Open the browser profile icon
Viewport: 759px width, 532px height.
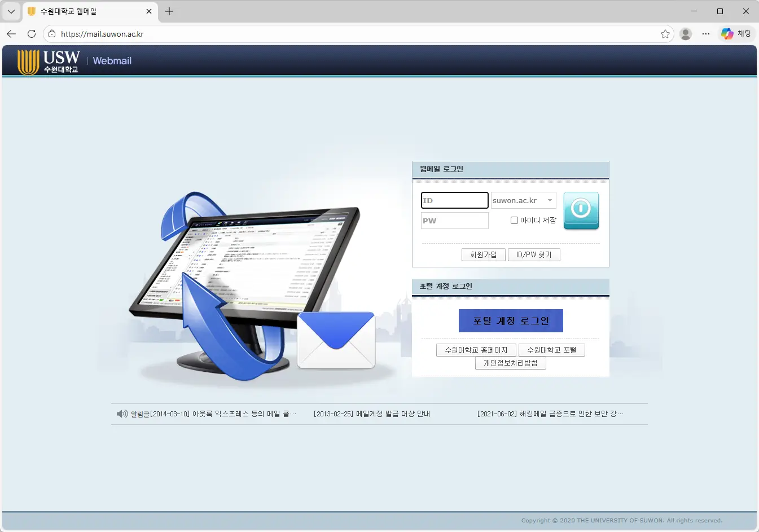pos(685,34)
